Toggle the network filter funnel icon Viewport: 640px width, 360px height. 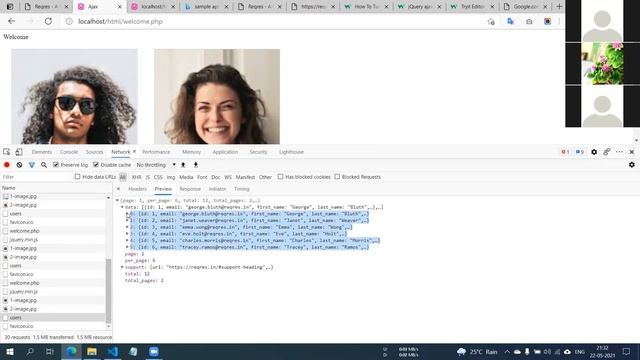[x=31, y=165]
